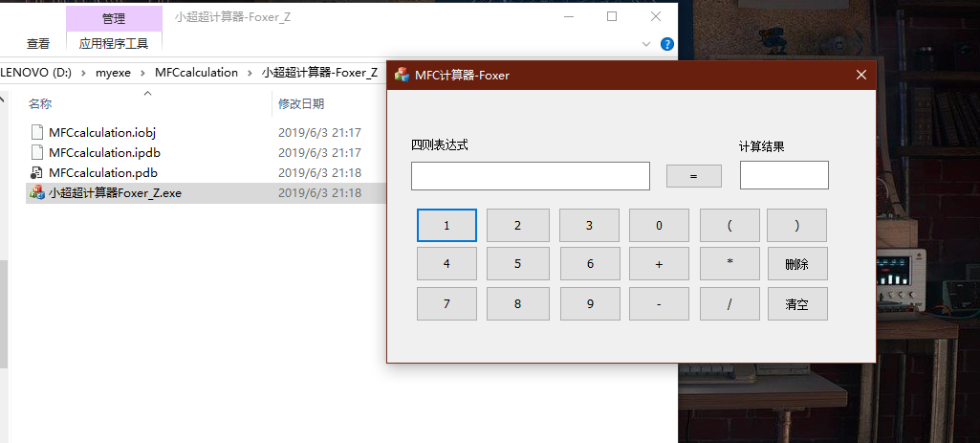Click the minus operator button
This screenshot has height=443, width=980.
[659, 303]
